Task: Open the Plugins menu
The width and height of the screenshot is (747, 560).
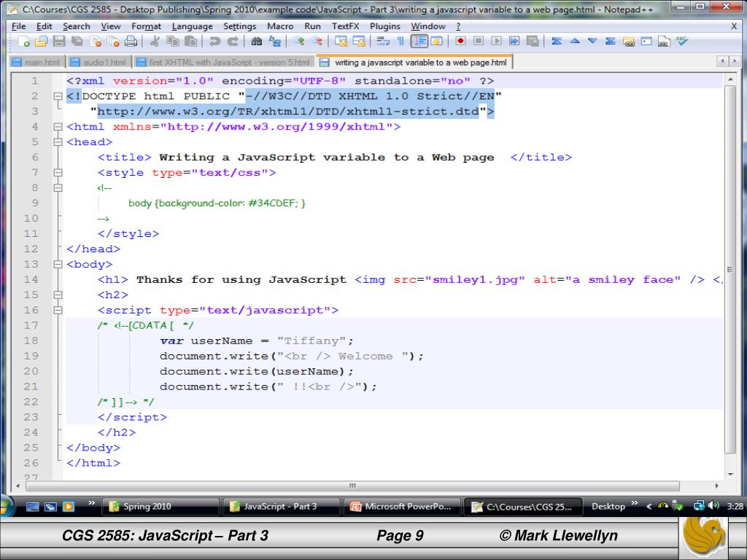Action: click(385, 26)
